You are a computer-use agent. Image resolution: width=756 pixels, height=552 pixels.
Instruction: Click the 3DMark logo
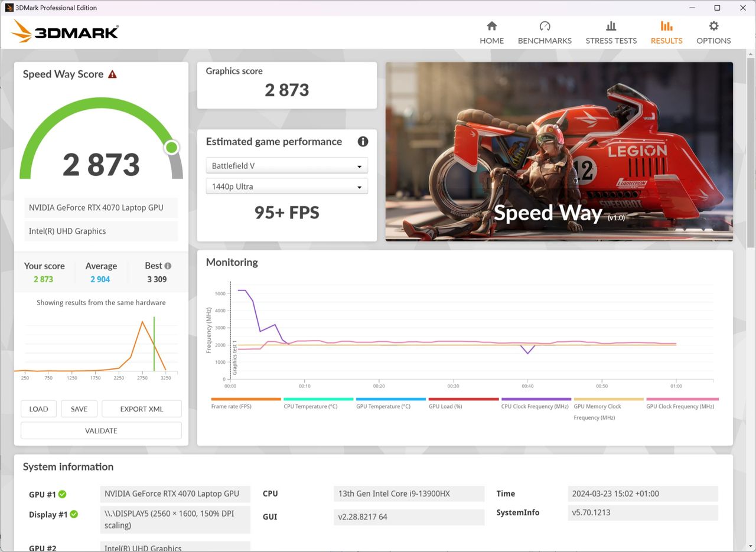[65, 32]
